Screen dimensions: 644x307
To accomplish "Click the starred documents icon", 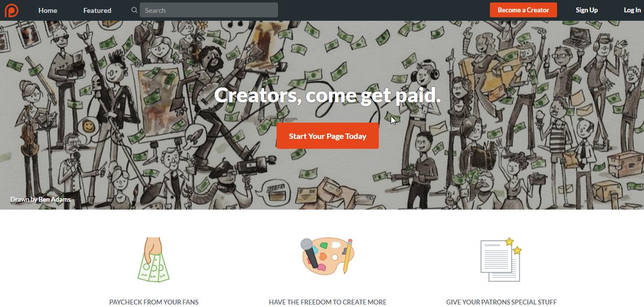I will click(x=501, y=260).
